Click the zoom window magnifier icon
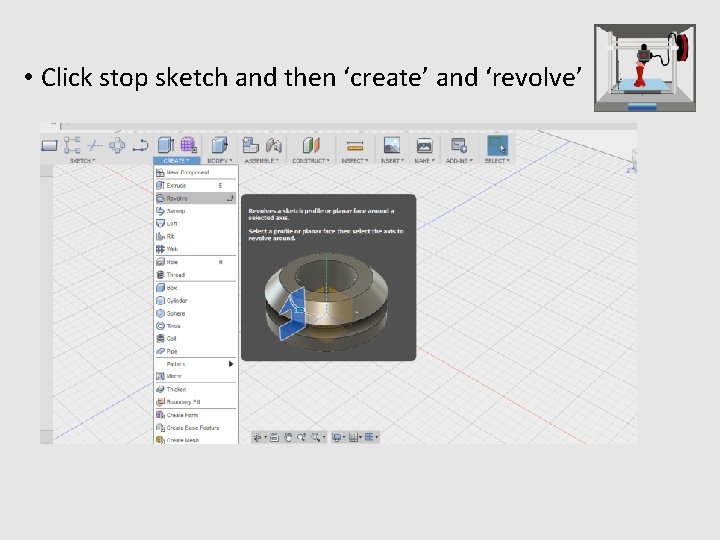720x540 pixels. [317, 438]
